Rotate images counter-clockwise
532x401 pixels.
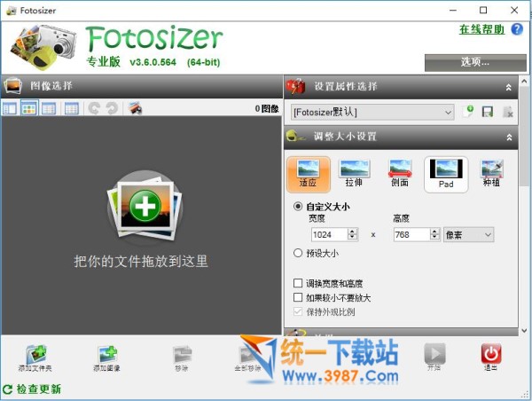point(94,108)
